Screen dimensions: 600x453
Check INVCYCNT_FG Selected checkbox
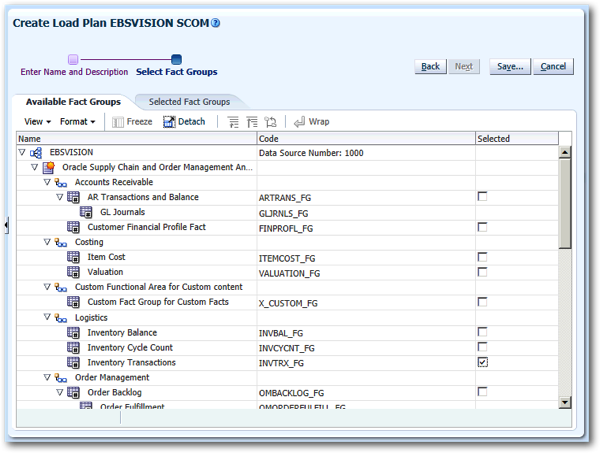[x=483, y=347]
